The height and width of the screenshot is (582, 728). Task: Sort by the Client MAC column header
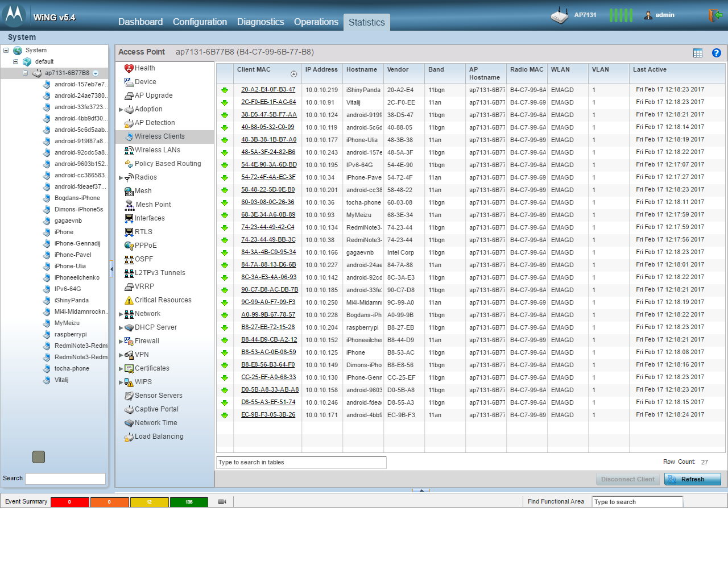click(267, 74)
